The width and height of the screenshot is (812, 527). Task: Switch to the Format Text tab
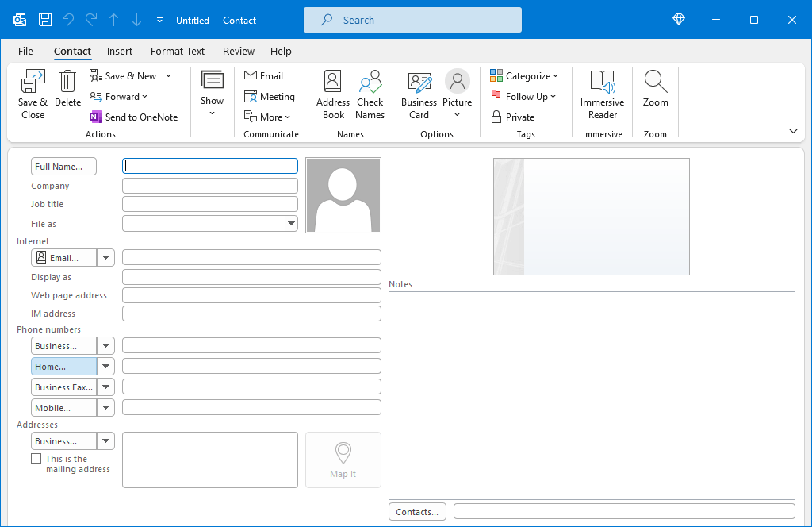click(178, 51)
